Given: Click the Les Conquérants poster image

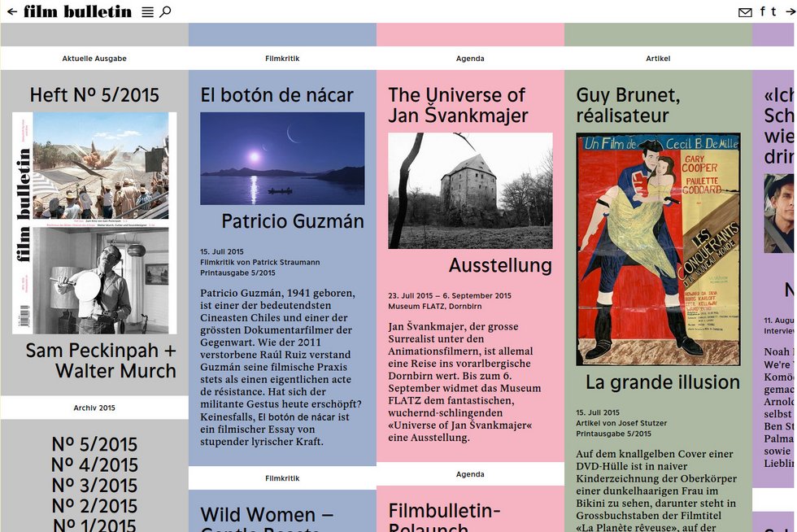Looking at the screenshot, I should coord(658,249).
